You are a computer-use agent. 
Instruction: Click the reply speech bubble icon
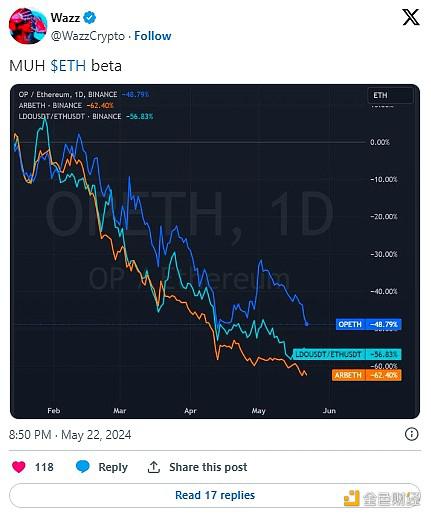click(x=82, y=467)
